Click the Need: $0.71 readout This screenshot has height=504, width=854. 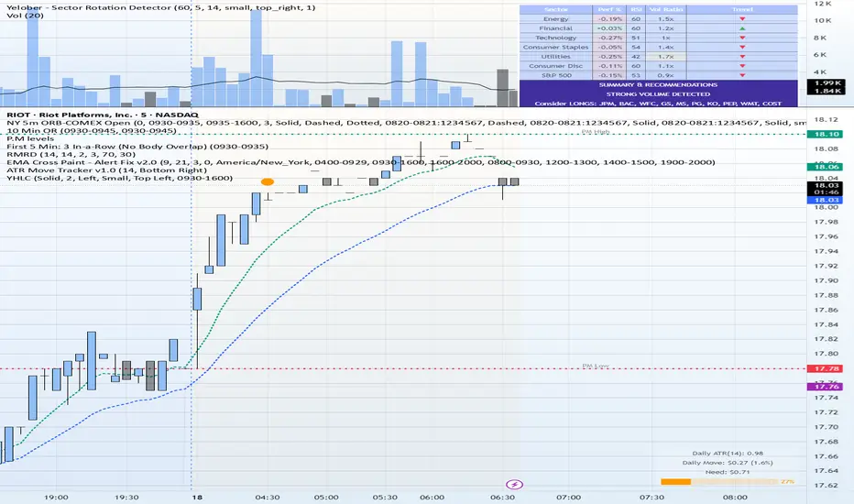pos(728,472)
